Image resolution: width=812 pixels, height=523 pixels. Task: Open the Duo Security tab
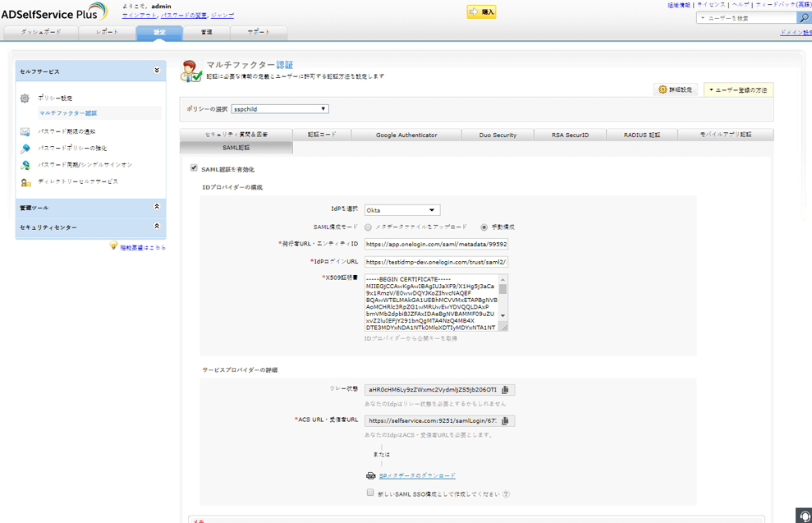tap(498, 135)
